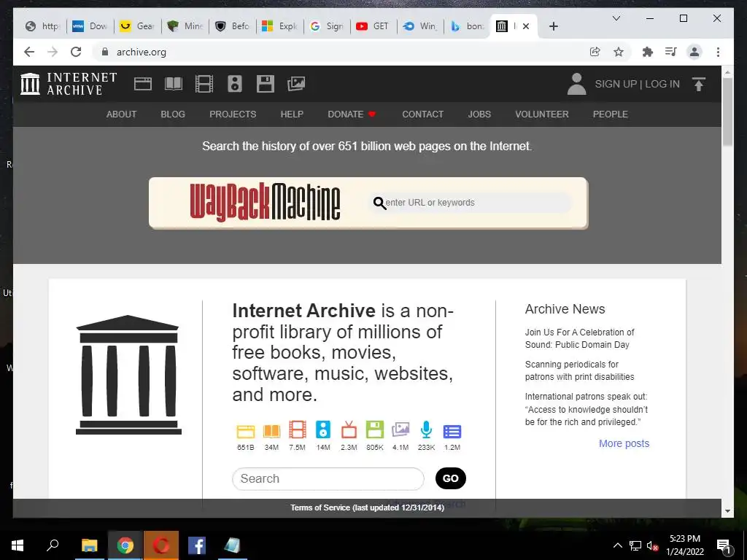Screen dimensions: 747x560
Task: Click the scrollbar down arrow
Action: coord(727,511)
